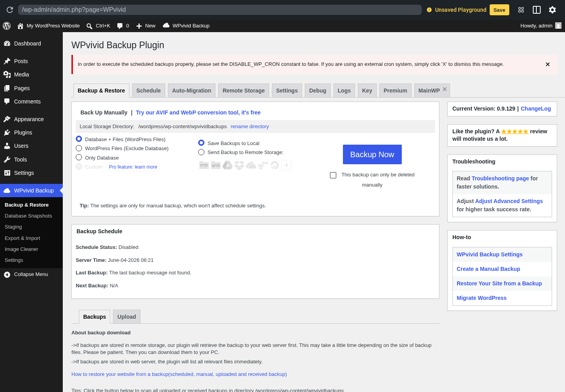565x392 pixels.
Task: Open Restore Your Site from a Backup
Action: coord(499,283)
